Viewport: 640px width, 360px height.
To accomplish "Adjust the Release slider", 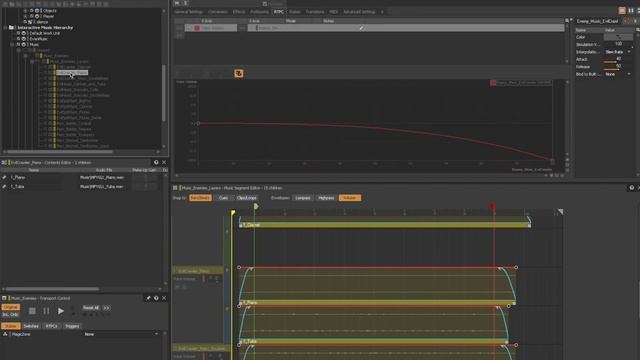I will [x=618, y=67].
